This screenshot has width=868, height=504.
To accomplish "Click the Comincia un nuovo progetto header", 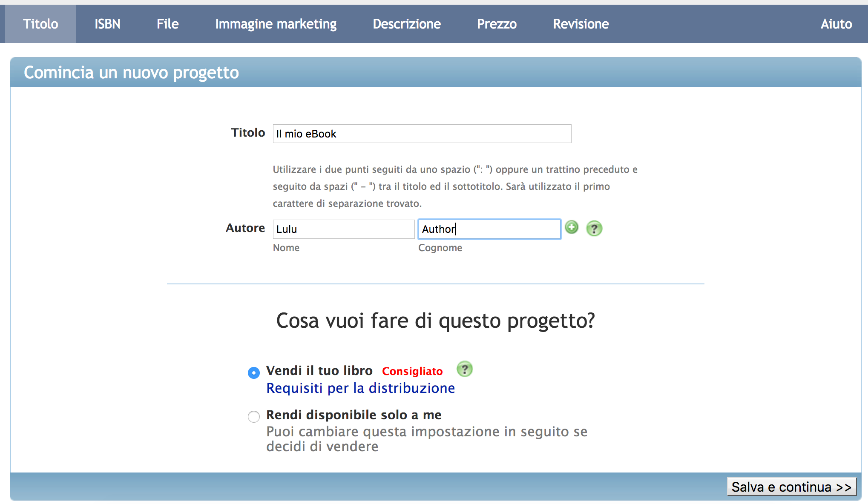I will point(131,72).
